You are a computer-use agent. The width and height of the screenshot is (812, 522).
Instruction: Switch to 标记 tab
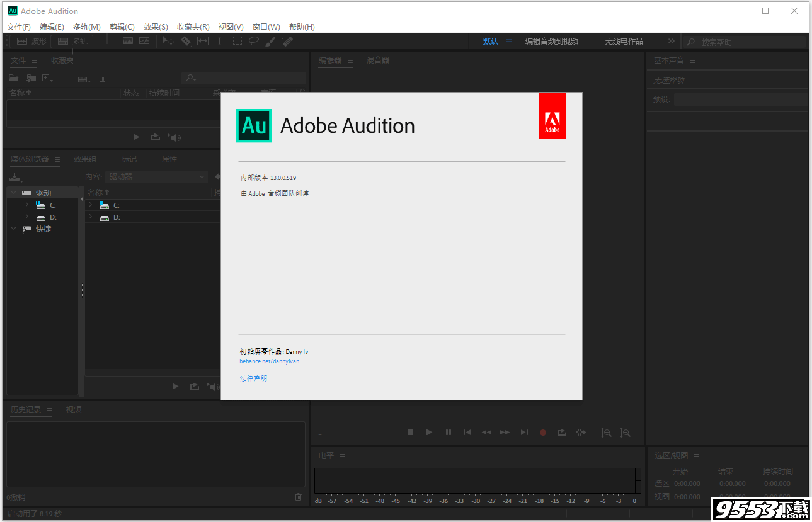[129, 159]
